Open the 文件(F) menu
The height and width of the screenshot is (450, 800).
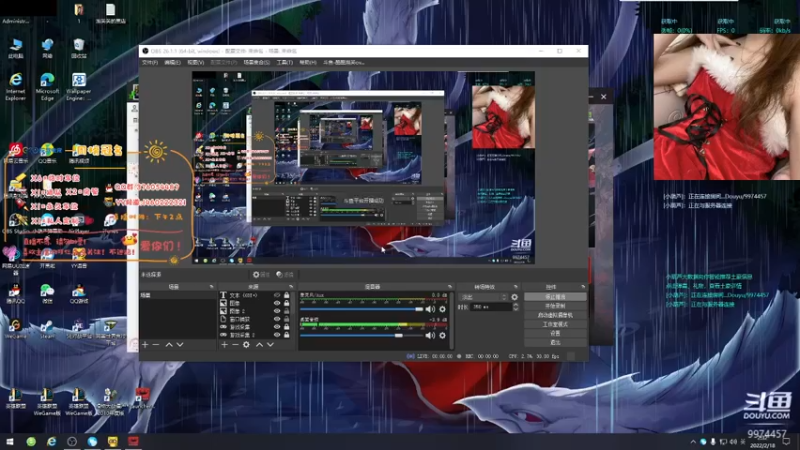pyautogui.click(x=150, y=62)
